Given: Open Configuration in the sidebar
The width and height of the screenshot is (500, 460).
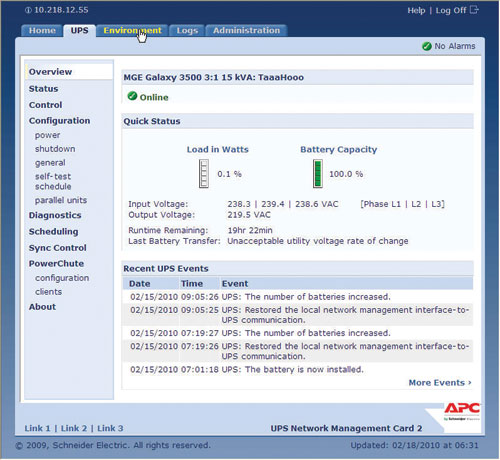Looking at the screenshot, I should 59,121.
